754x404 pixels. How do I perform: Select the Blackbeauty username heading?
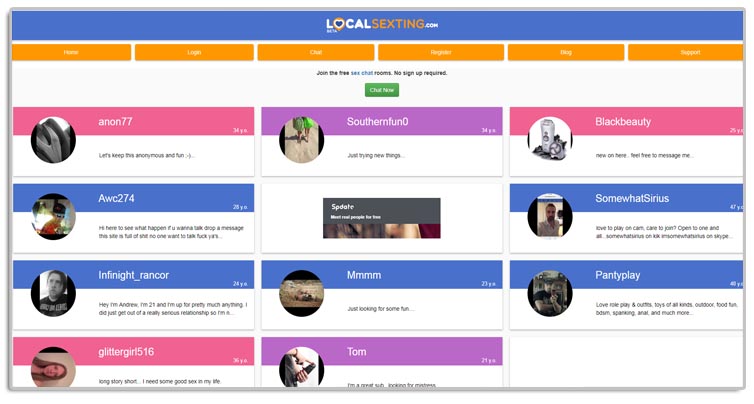pyautogui.click(x=623, y=122)
